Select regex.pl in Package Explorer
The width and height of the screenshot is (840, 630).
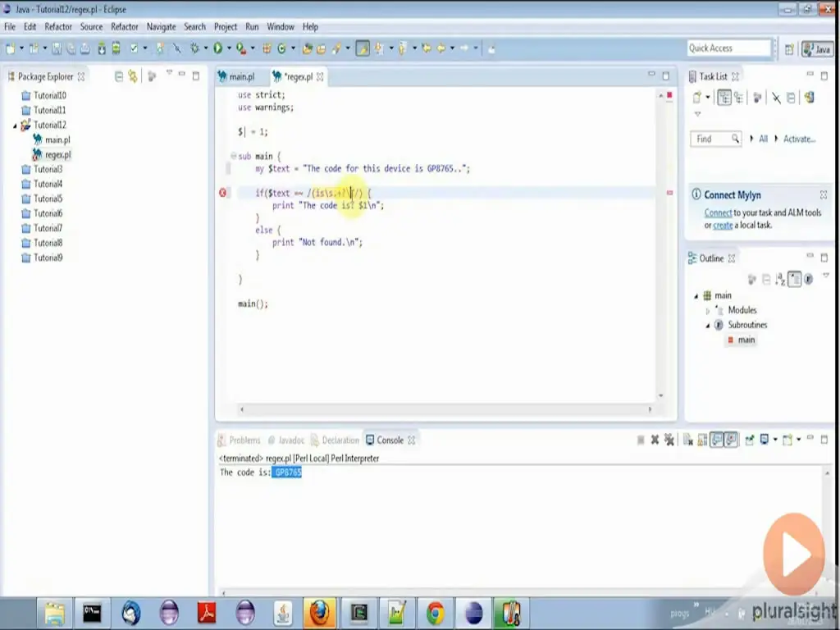(x=52, y=155)
